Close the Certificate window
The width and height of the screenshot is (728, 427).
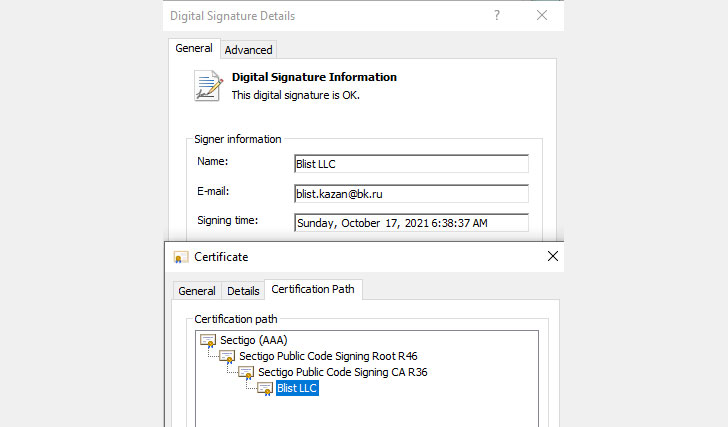pos(553,256)
